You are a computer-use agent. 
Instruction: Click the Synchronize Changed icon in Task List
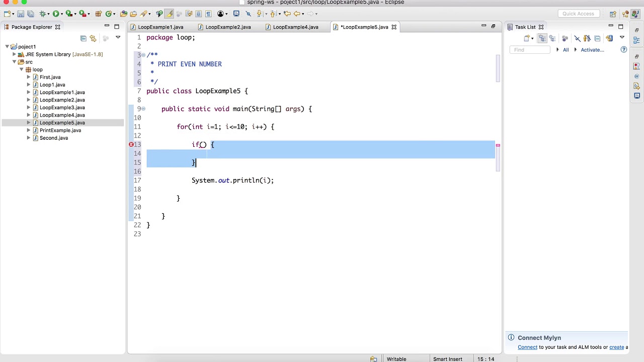(609, 38)
